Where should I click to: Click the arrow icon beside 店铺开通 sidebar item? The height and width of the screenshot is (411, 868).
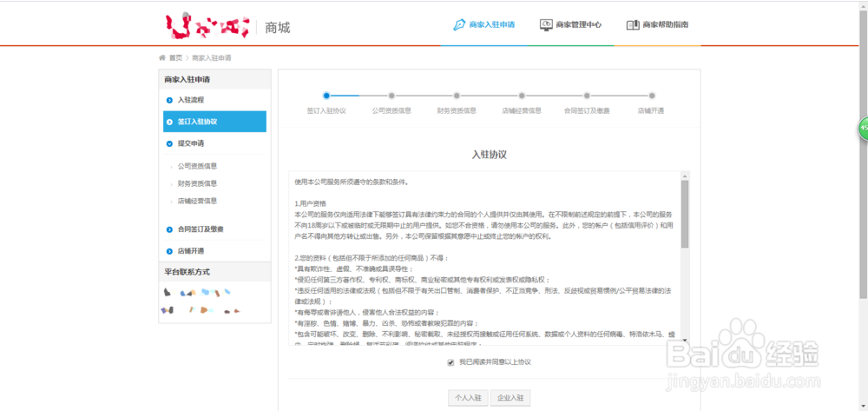pos(170,251)
